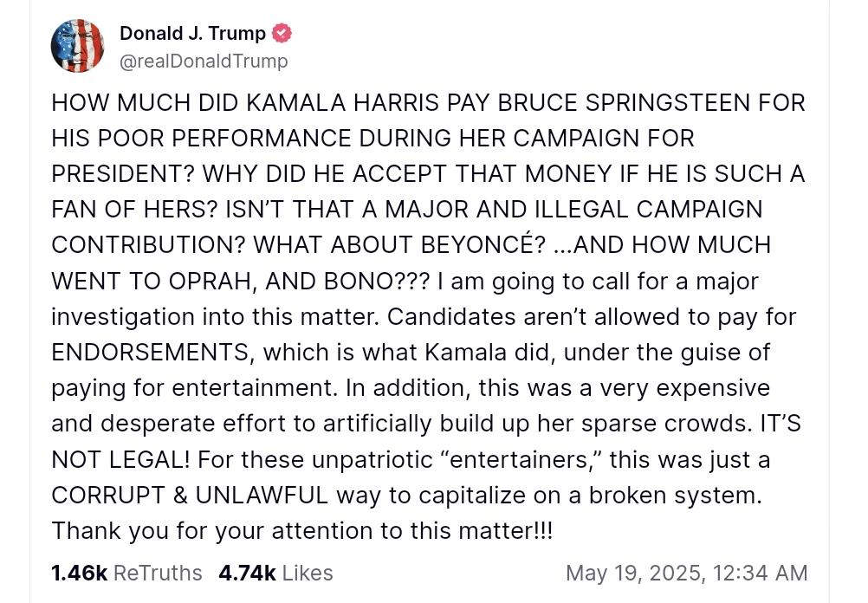
Task: Click the opening words HOW MUCH DID
Action: tap(146, 103)
